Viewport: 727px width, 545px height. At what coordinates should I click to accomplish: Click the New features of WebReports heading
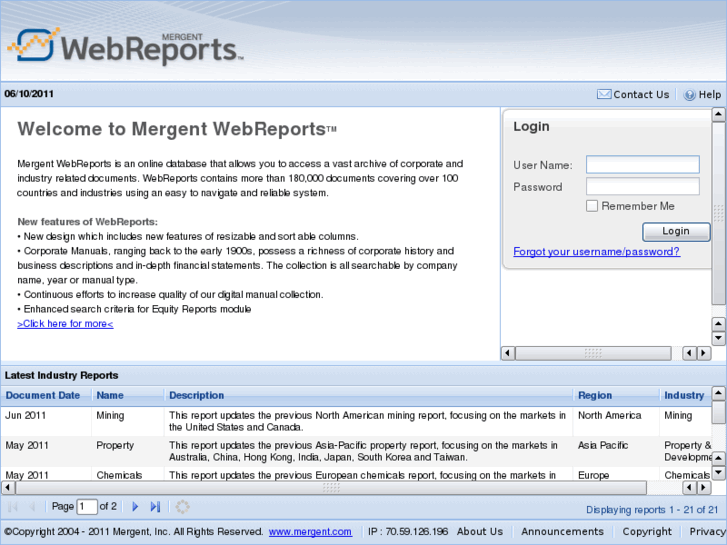(88, 222)
